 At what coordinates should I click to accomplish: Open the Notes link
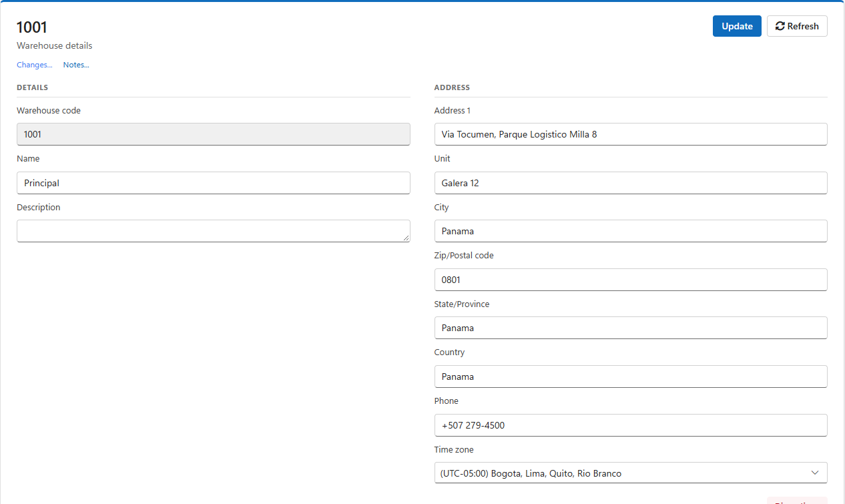click(76, 65)
